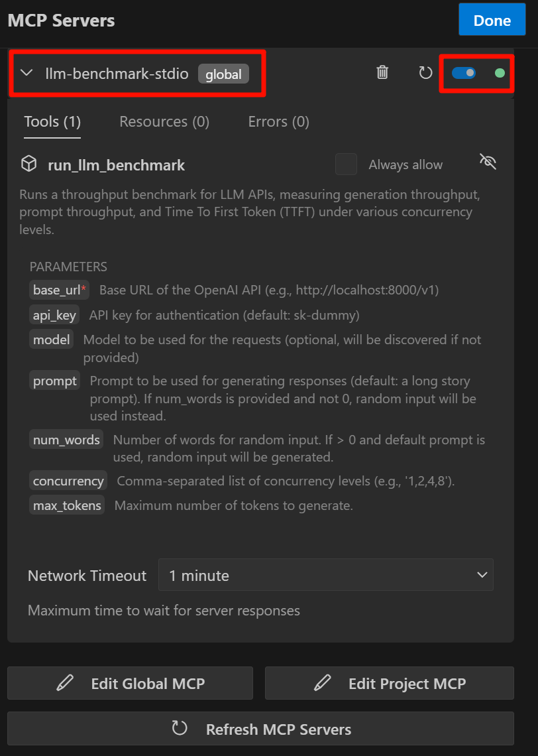
Task: Click the cube icon beside run_llm_benchmark
Action: click(28, 164)
